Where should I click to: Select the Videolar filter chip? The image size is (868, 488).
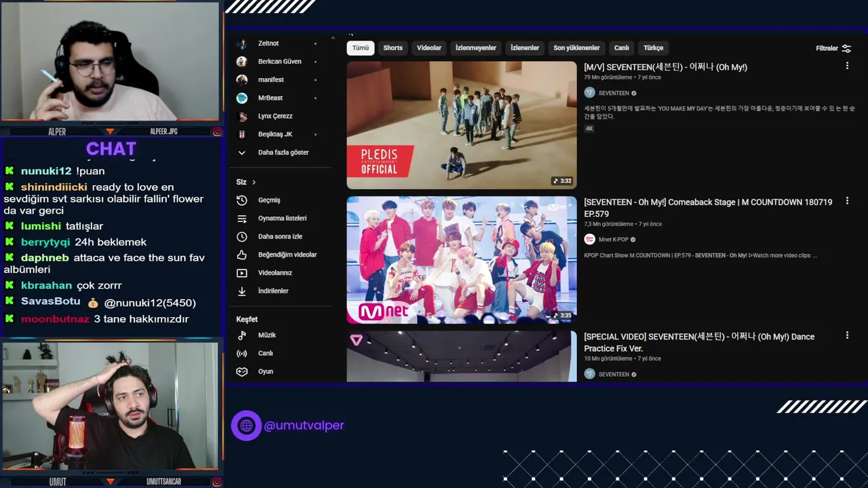pos(429,48)
